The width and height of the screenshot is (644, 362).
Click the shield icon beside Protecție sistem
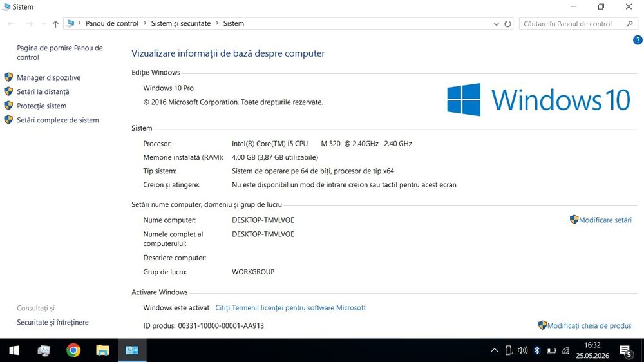tap(8, 106)
